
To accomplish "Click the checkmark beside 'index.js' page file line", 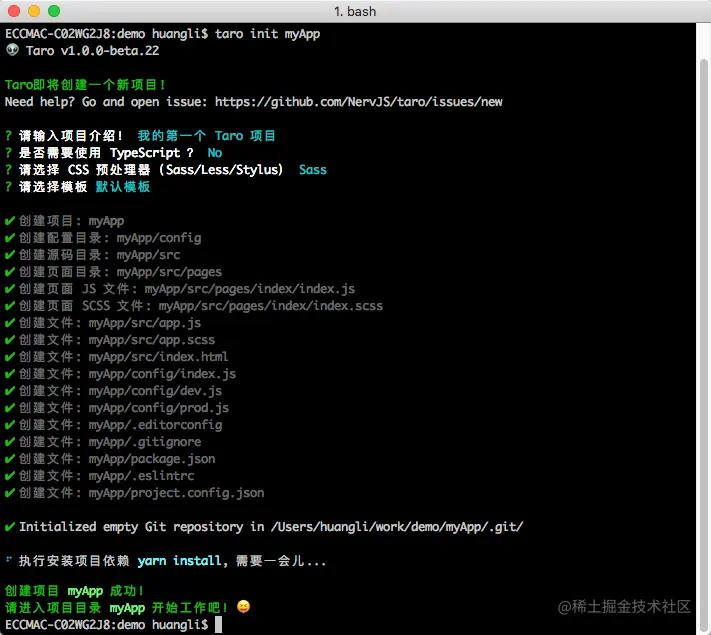I will (x=10, y=289).
